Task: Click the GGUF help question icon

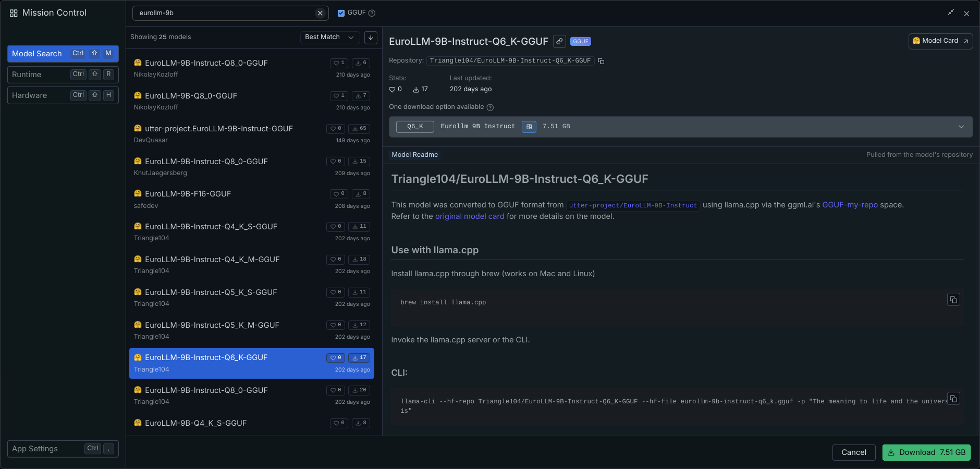Action: (x=372, y=13)
